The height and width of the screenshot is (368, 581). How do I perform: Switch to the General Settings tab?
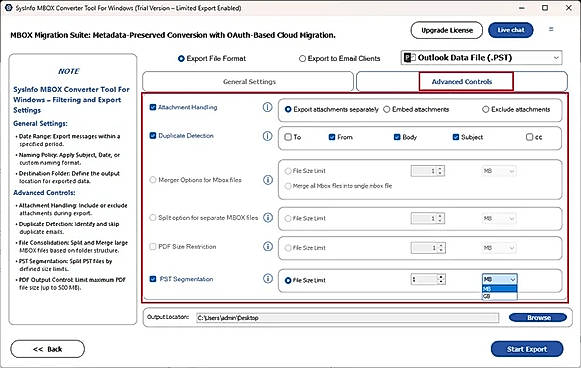(248, 82)
